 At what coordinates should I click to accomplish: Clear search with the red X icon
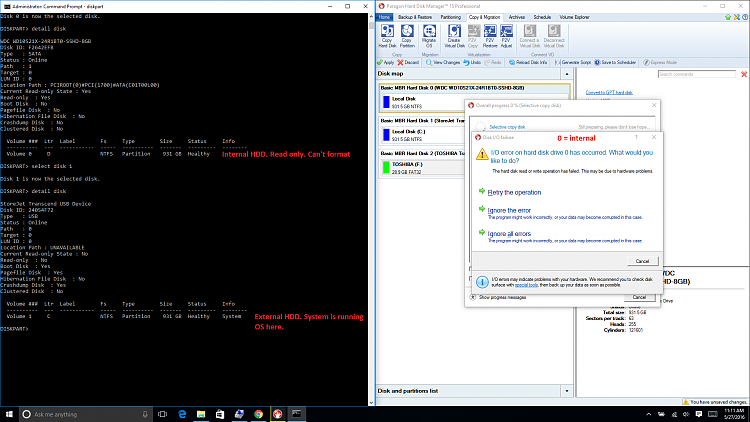[x=744, y=74]
